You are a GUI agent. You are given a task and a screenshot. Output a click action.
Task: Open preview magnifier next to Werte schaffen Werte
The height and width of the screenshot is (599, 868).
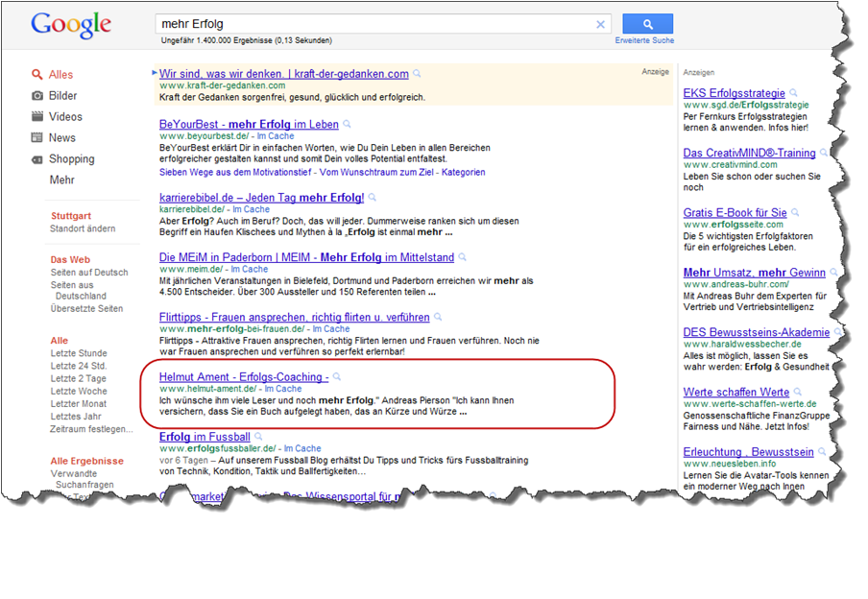pos(798,392)
